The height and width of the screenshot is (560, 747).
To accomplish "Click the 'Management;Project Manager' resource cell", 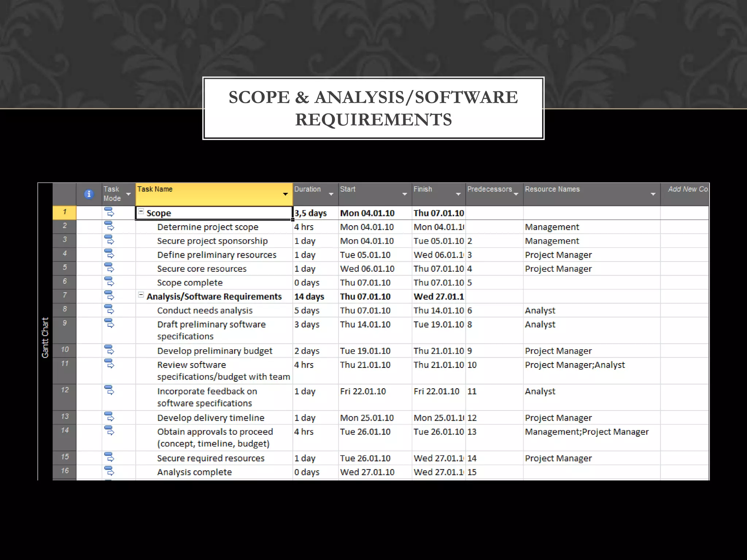I will point(592,437).
